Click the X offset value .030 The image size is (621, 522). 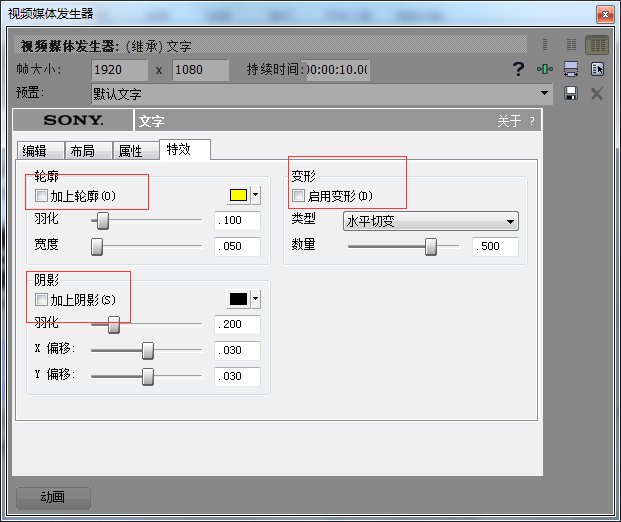click(x=237, y=351)
